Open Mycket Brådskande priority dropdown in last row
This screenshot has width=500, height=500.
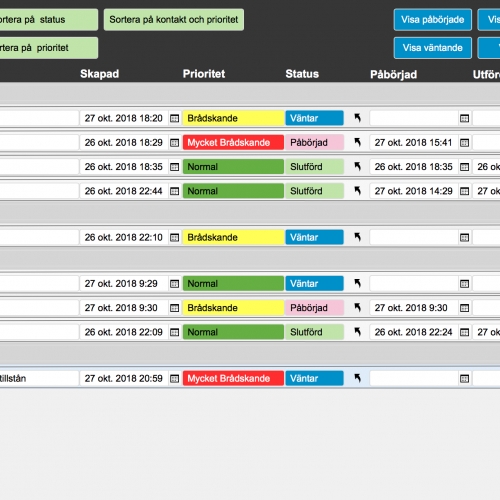coord(233,378)
